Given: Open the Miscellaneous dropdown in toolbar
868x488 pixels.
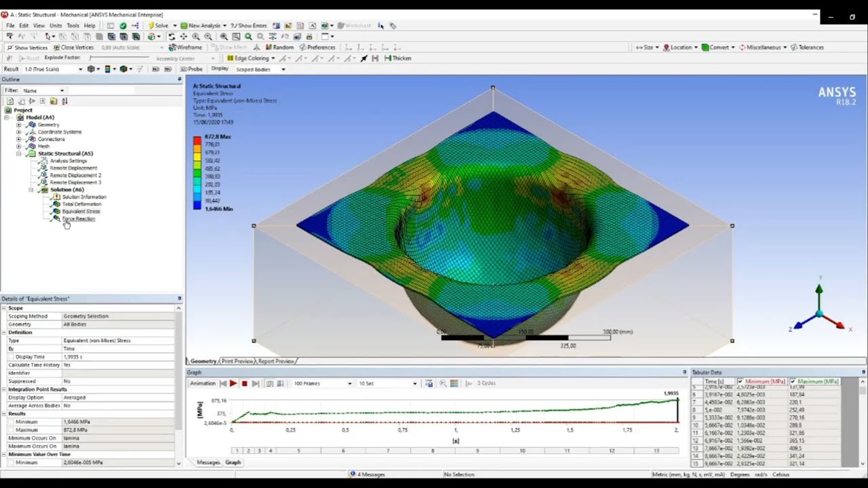Looking at the screenshot, I should tap(763, 47).
